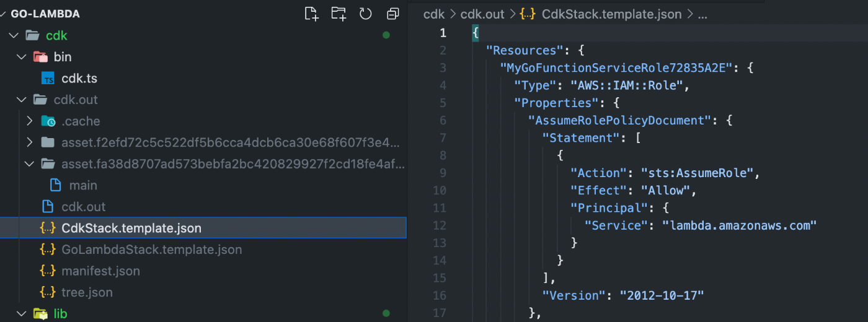This screenshot has height=322, width=868.
Task: Open tree.json
Action: point(87,292)
